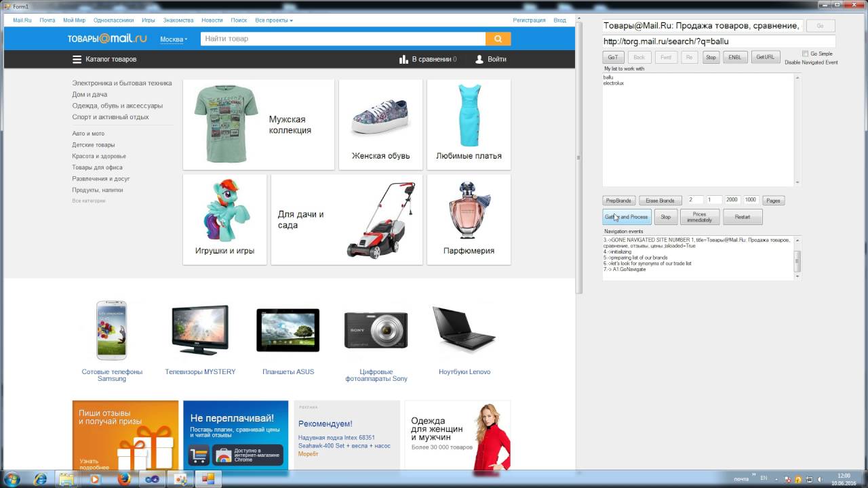Expand the Все проекты dropdown menu

pos(274,20)
